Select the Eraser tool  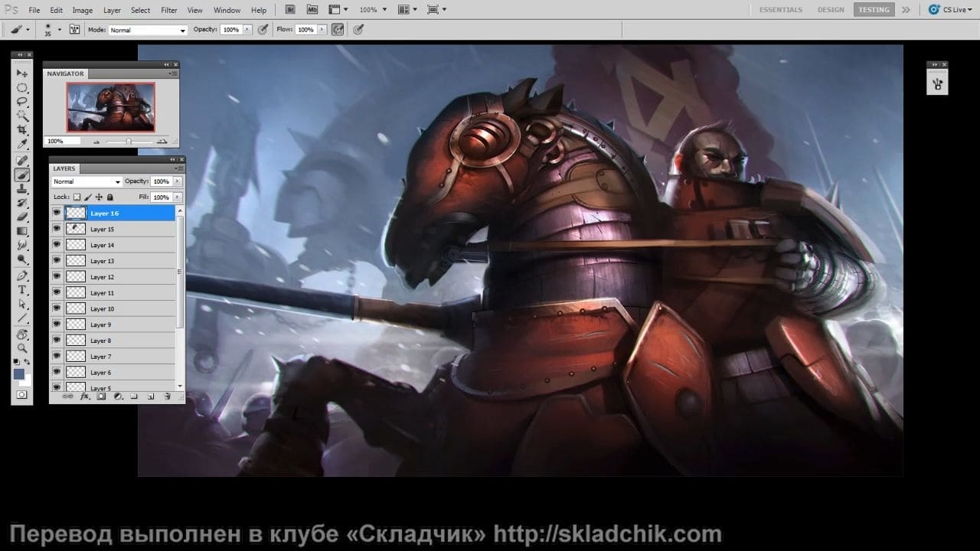(x=22, y=217)
